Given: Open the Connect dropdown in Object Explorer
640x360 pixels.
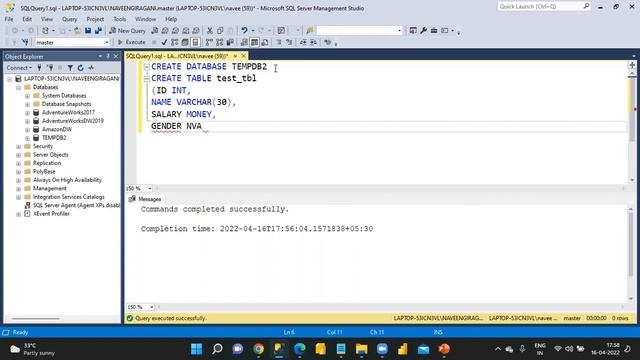Looking at the screenshot, I should [x=19, y=68].
